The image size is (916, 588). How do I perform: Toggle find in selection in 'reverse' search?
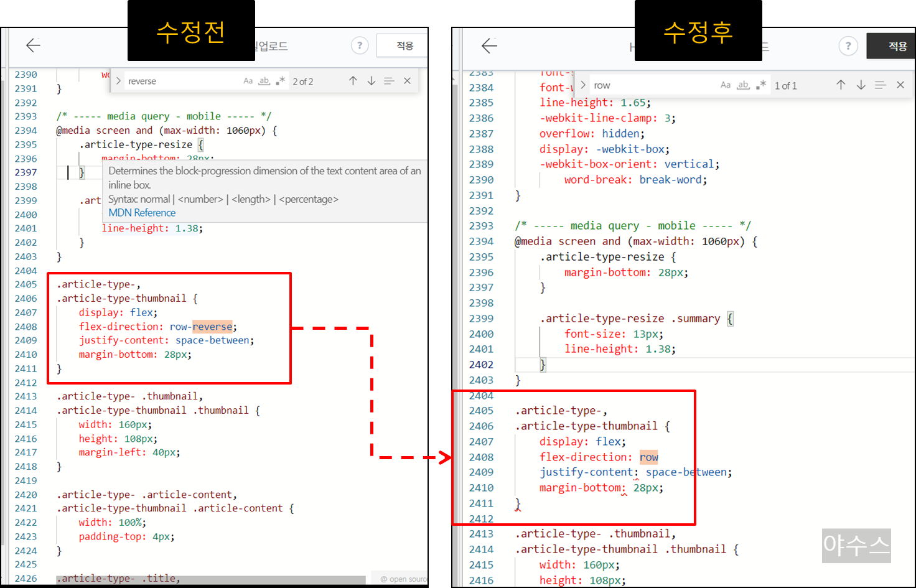[389, 81]
